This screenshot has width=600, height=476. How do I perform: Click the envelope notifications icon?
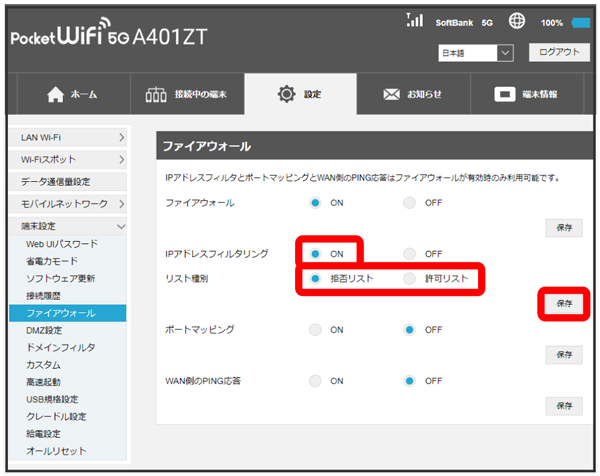pos(391,95)
